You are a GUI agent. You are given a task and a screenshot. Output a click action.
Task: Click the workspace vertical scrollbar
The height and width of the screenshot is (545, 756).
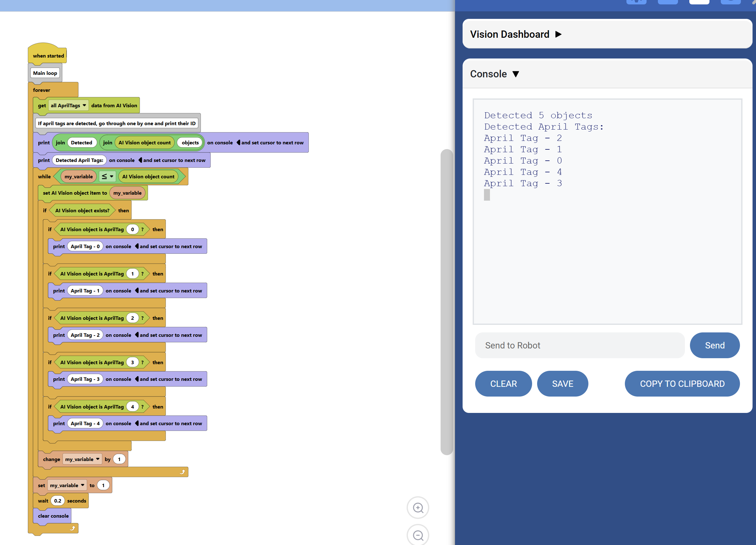(x=446, y=302)
